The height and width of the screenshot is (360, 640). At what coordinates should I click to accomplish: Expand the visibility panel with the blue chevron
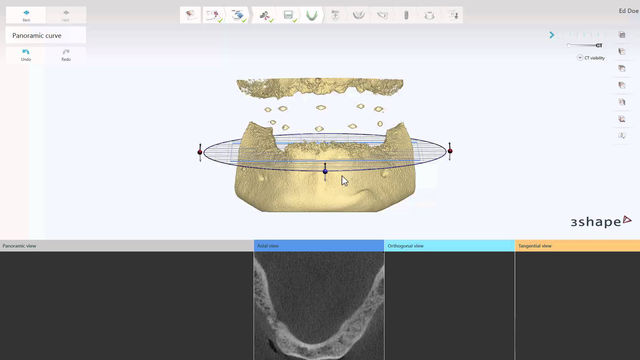point(551,35)
